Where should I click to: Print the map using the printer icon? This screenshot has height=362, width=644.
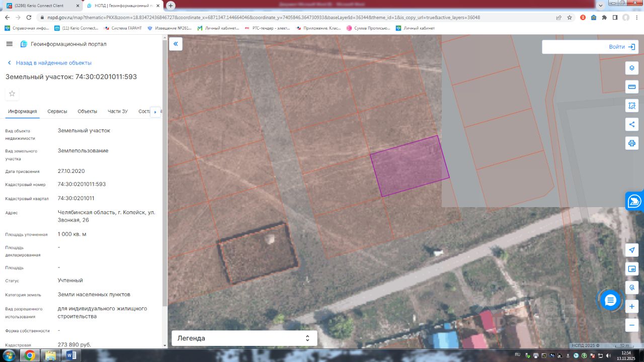[632, 143]
